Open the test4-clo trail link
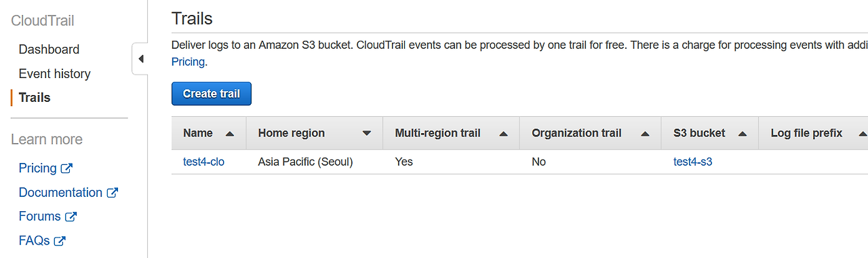868x258 pixels. point(203,162)
